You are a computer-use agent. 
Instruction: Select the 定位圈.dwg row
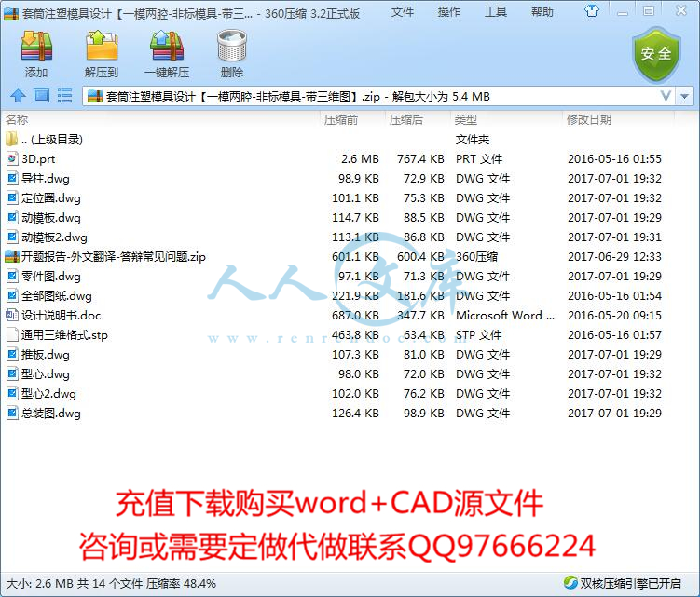(x=339, y=198)
